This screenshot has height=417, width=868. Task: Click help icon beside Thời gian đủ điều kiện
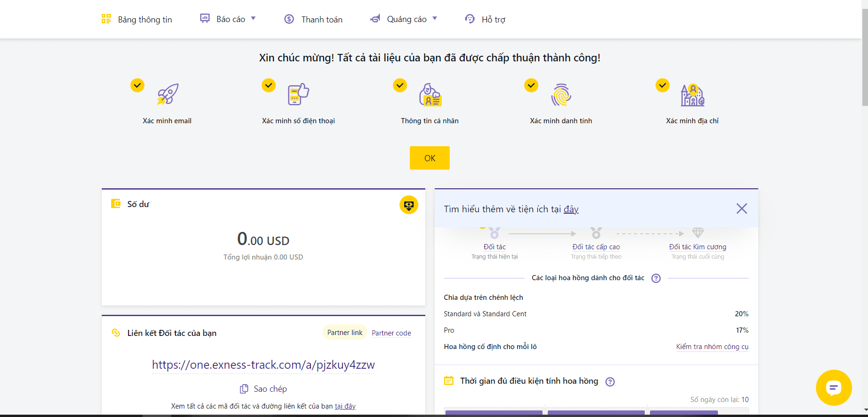click(610, 382)
